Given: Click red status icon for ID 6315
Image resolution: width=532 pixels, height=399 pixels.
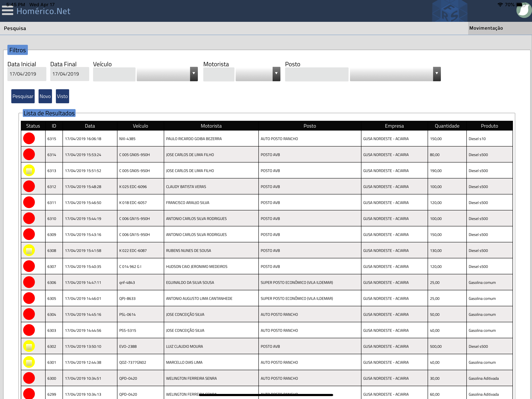Looking at the screenshot, I should [x=29, y=139].
